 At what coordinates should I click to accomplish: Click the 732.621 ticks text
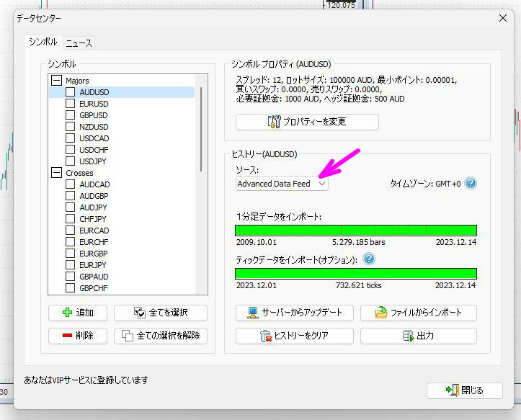tap(359, 285)
